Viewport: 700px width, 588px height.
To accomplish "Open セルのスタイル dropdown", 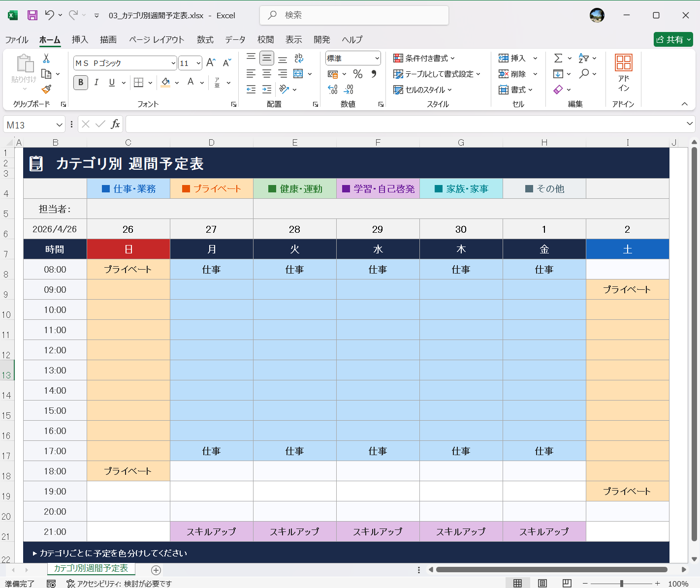I will coord(422,90).
